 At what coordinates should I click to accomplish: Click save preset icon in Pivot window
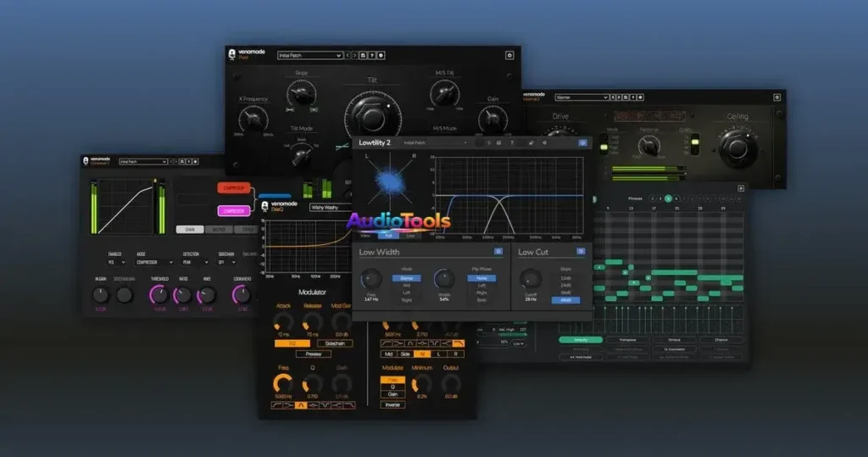tap(363, 55)
